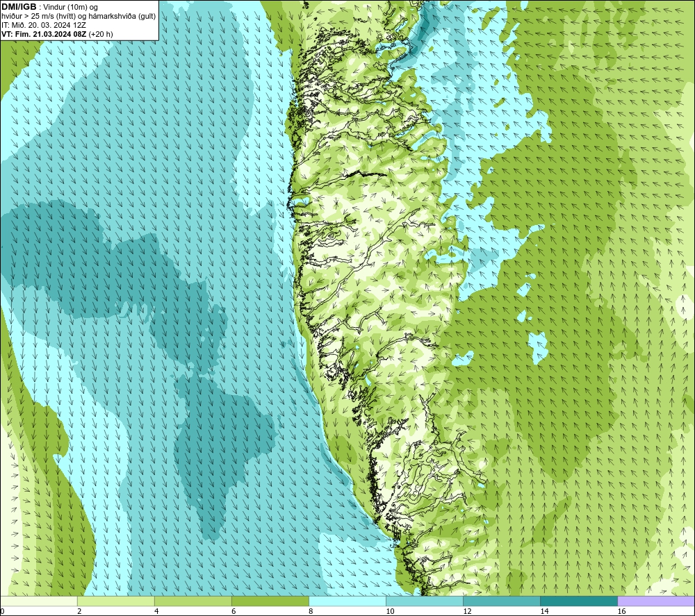This screenshot has height=616, width=695.
Task: Click the 'DMI/IGB' title text
Action: [19, 7]
